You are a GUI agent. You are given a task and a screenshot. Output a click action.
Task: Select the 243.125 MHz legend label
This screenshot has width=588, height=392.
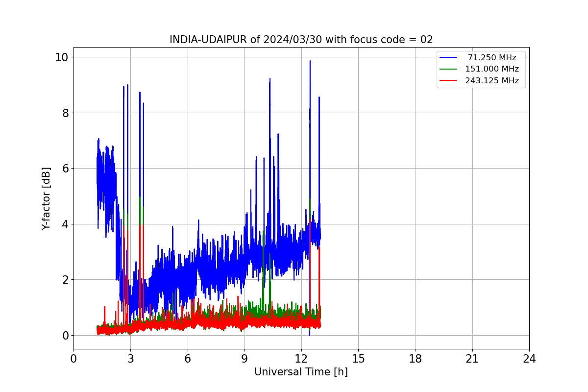pyautogui.click(x=492, y=80)
